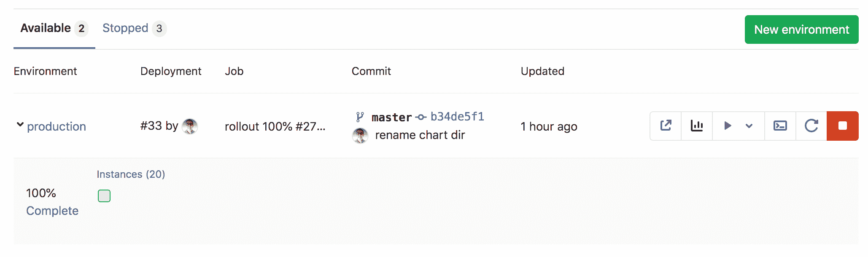Click the rename chart dir commit message
The width and height of the screenshot is (868, 257).
(420, 135)
